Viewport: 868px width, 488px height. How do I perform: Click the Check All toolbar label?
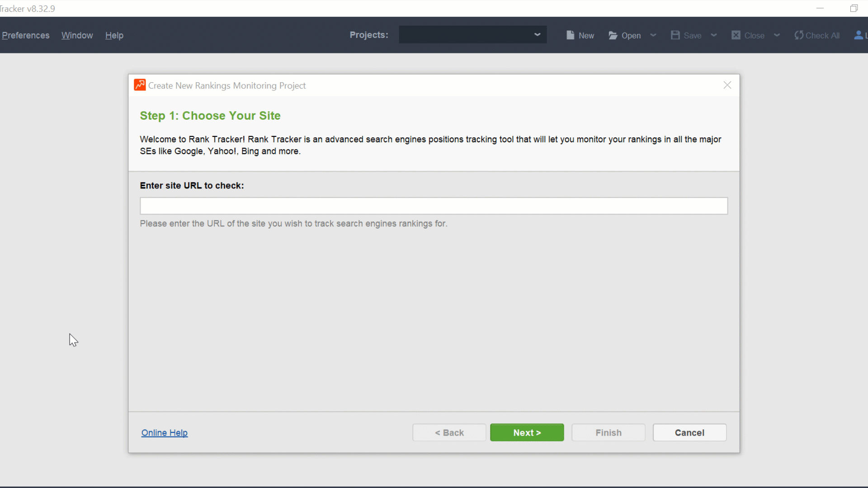[x=822, y=36]
